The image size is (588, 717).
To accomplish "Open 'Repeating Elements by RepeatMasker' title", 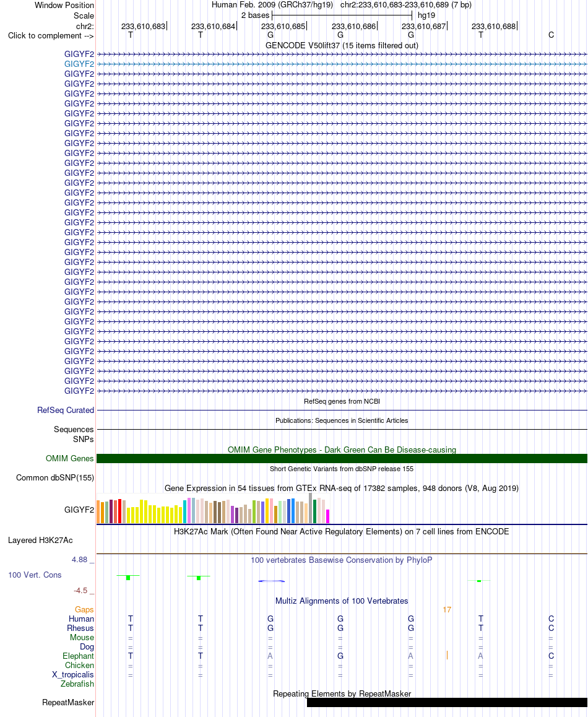I will [342, 693].
